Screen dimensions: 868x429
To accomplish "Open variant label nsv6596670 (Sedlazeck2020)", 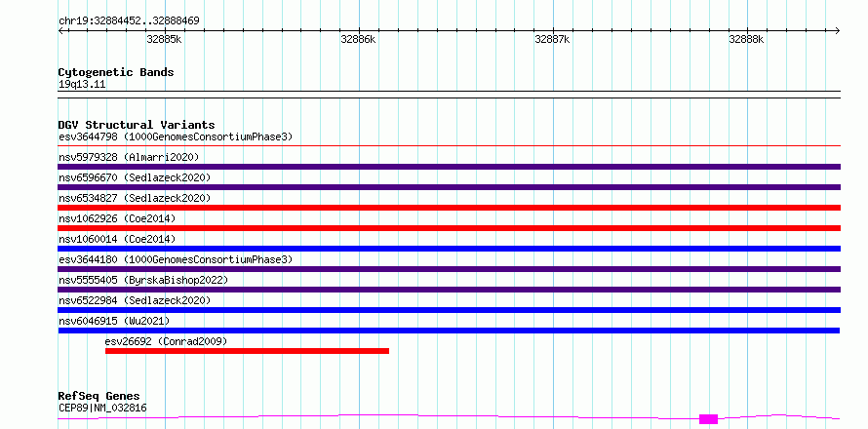I will [x=135, y=177].
